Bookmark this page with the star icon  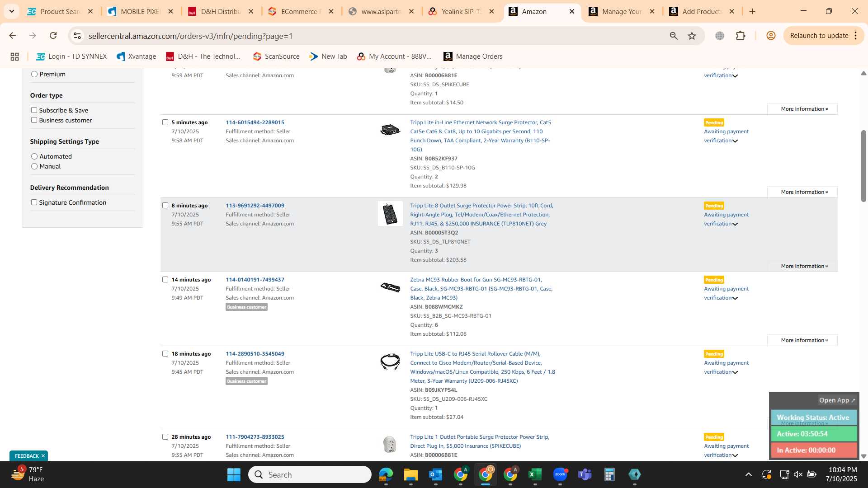click(x=692, y=36)
